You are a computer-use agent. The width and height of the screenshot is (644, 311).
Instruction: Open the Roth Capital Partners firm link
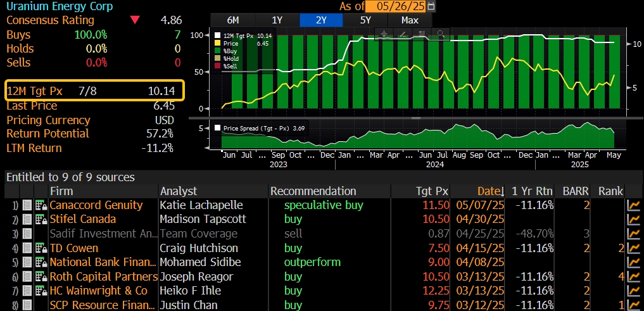[x=103, y=277]
